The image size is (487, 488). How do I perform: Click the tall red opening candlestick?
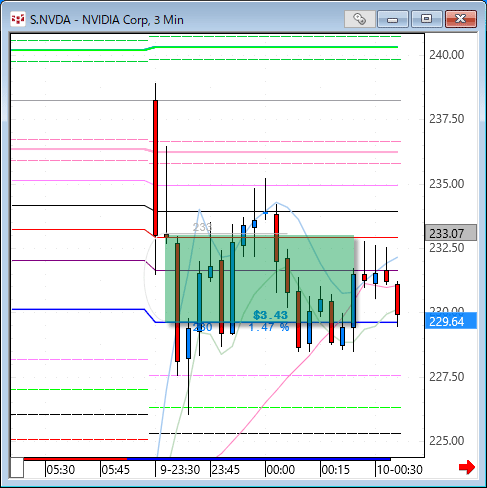(x=155, y=168)
